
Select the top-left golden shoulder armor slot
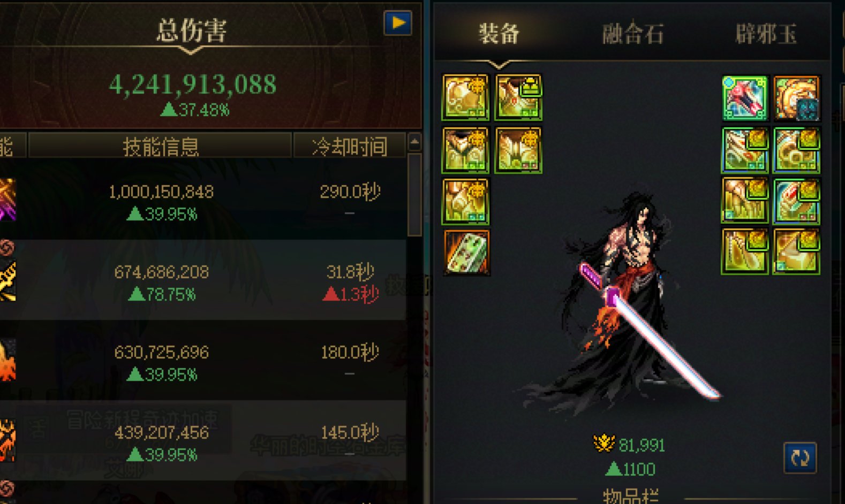pos(465,97)
